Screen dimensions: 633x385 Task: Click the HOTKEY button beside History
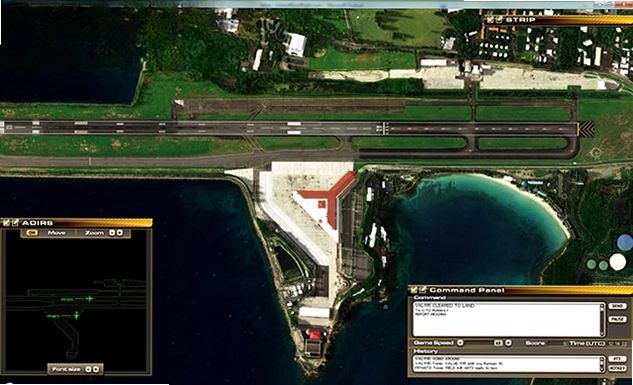pos(618,368)
